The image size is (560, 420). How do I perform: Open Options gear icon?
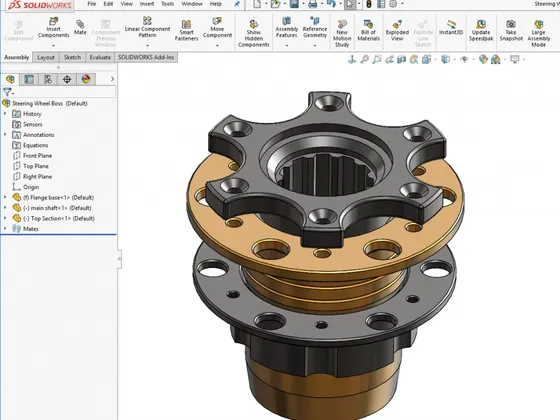[x=393, y=4]
